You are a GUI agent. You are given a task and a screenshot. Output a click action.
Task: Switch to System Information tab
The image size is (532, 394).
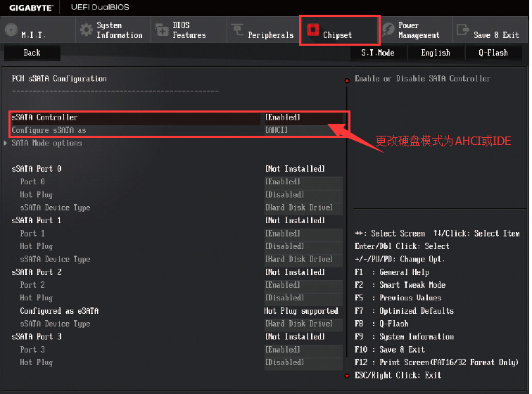pos(113,30)
